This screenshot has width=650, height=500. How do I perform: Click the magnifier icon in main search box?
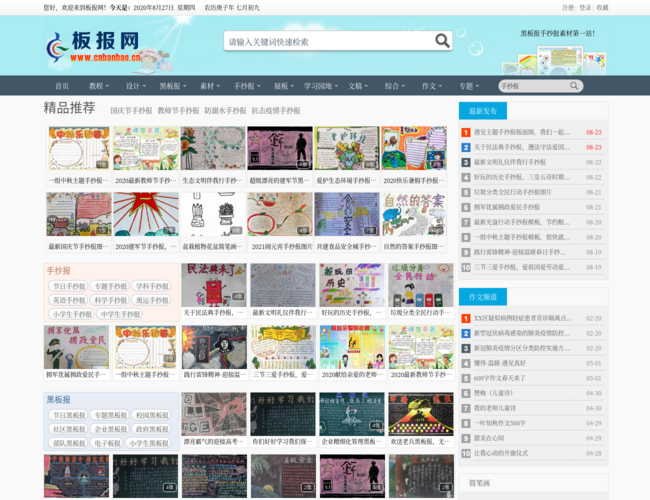pyautogui.click(x=442, y=41)
